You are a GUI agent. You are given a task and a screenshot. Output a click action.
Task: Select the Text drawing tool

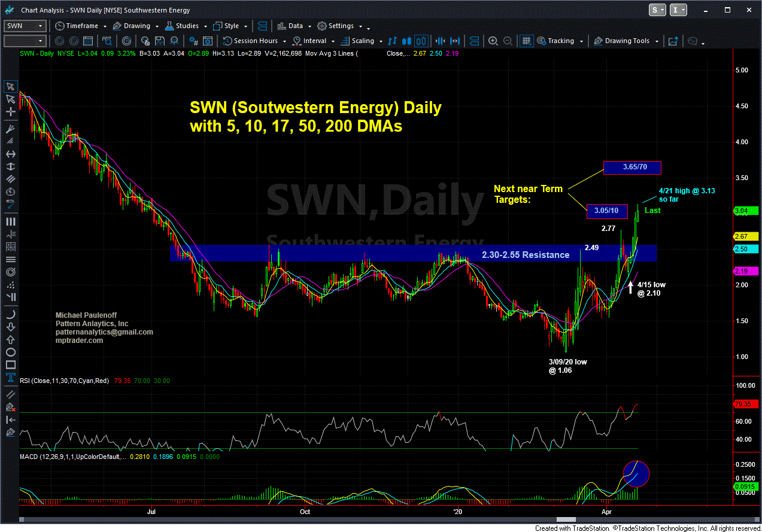point(10,377)
